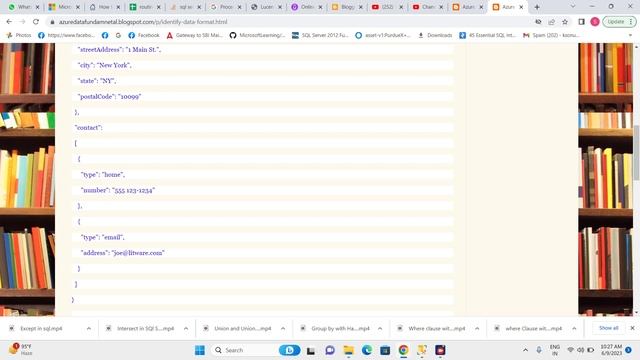This screenshot has width=640, height=360.
Task: Expand options for 'Intersect in SQl S...mp4' download
Action: (186, 328)
